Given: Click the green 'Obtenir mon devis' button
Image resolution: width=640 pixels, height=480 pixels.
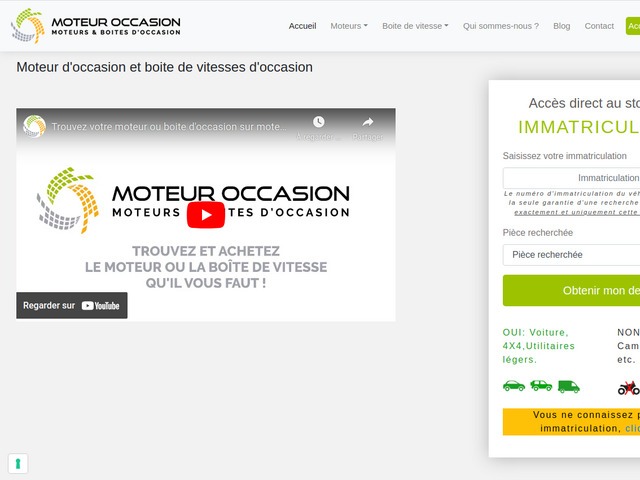Looking at the screenshot, I should coord(571,290).
